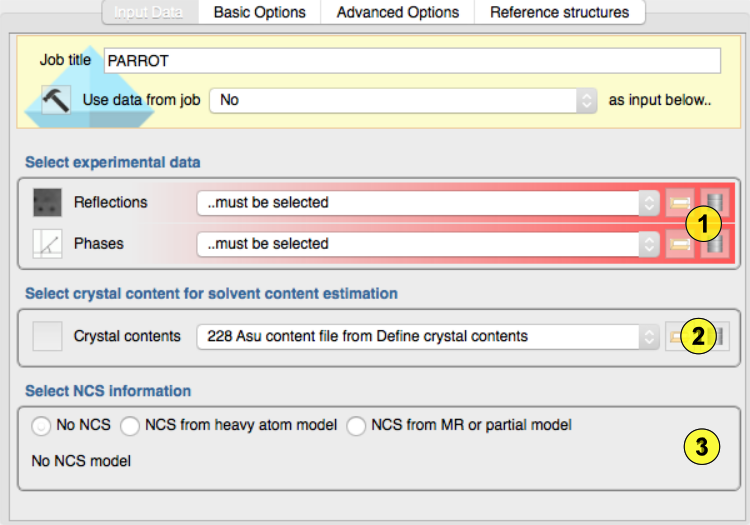The height and width of the screenshot is (525, 750).
Task: Choose NCS from MR or partial model
Action: coord(356,425)
